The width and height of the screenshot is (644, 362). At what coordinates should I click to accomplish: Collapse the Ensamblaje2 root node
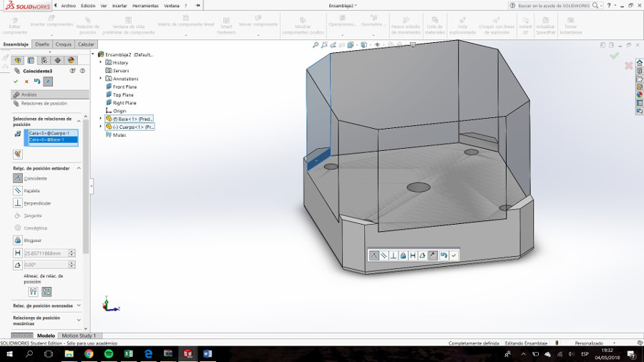(x=93, y=54)
